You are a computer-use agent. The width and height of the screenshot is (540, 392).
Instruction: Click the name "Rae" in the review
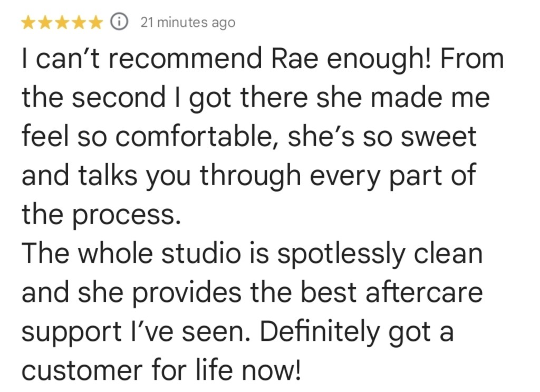click(x=293, y=59)
